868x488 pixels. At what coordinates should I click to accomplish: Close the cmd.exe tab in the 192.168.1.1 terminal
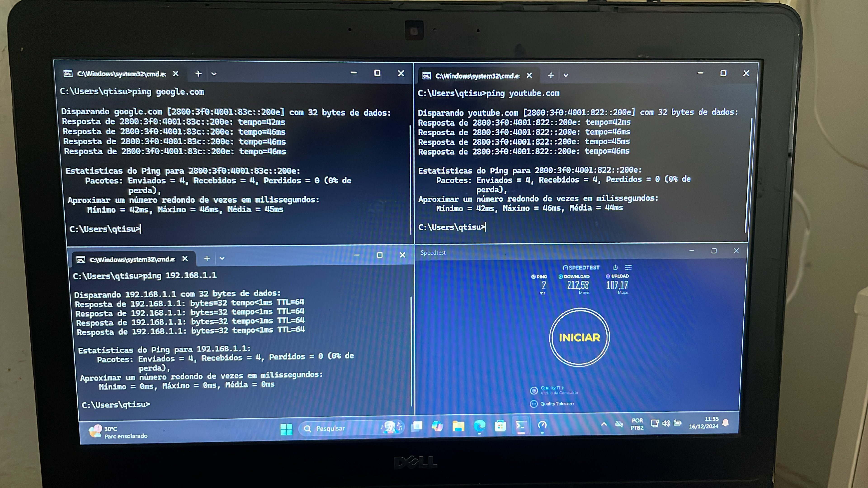(x=185, y=259)
